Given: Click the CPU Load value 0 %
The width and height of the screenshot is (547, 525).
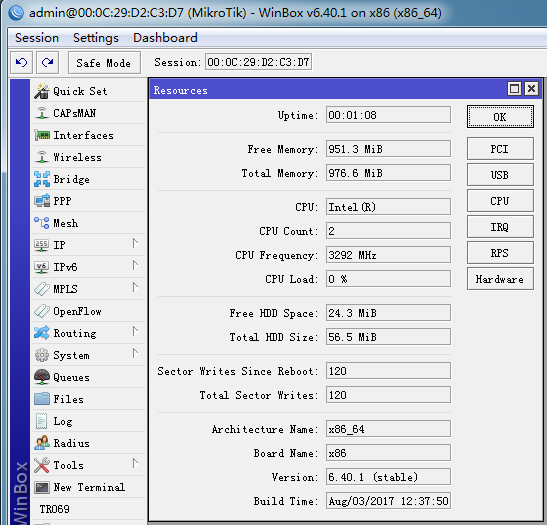Looking at the screenshot, I should pos(388,279).
